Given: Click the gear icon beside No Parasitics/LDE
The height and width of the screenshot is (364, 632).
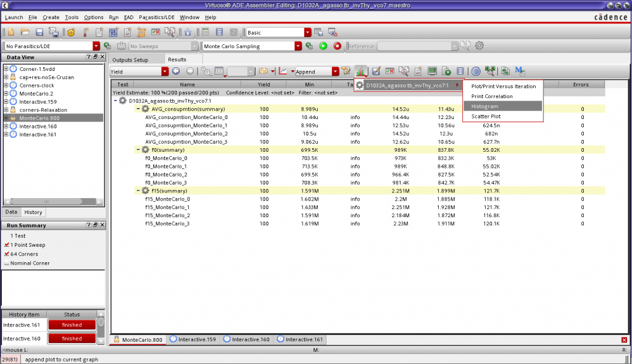Looking at the screenshot, I should [x=107, y=46].
